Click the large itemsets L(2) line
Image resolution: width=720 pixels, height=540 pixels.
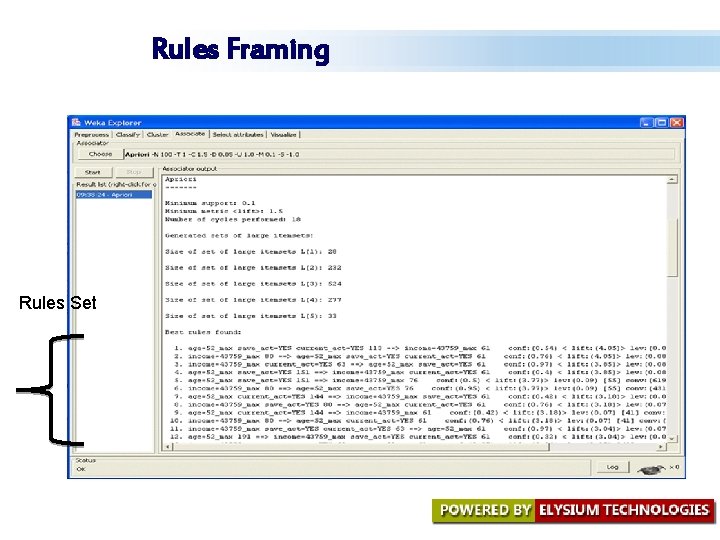[x=253, y=268]
